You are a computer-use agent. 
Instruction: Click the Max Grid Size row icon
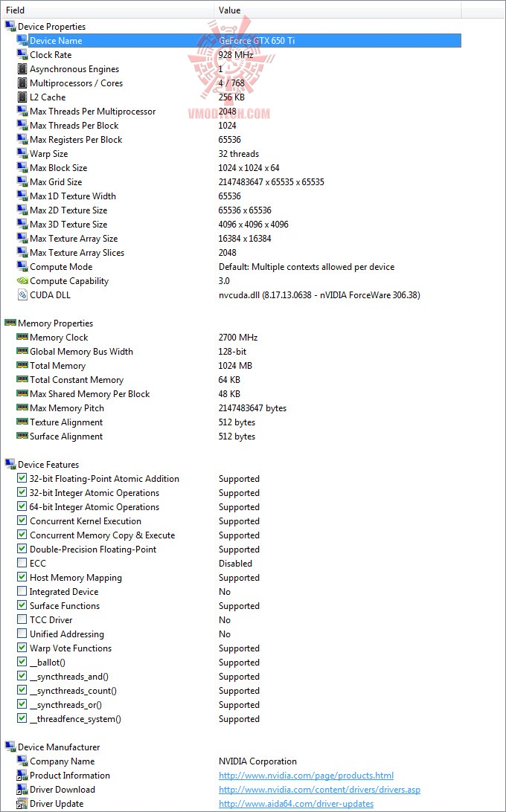point(22,181)
